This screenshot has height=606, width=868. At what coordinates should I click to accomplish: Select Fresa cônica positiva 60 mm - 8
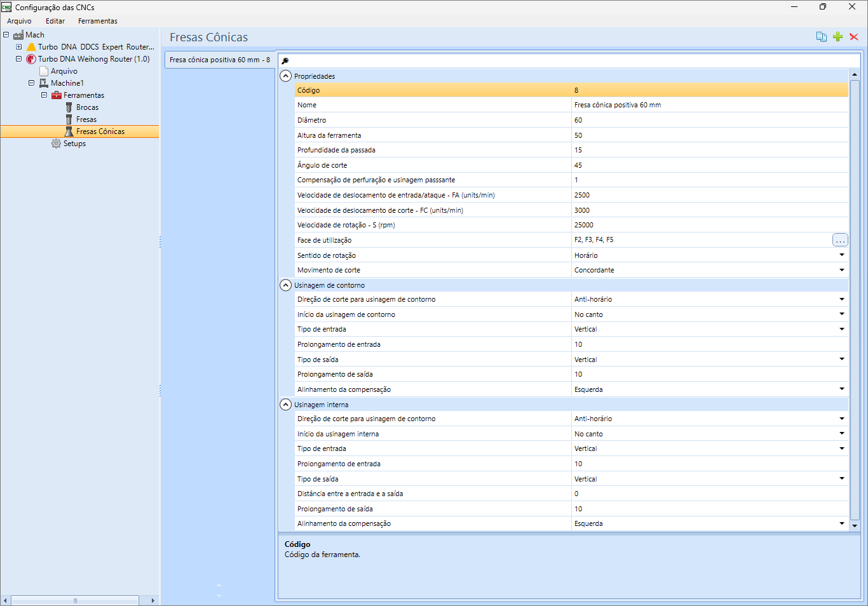coord(219,60)
